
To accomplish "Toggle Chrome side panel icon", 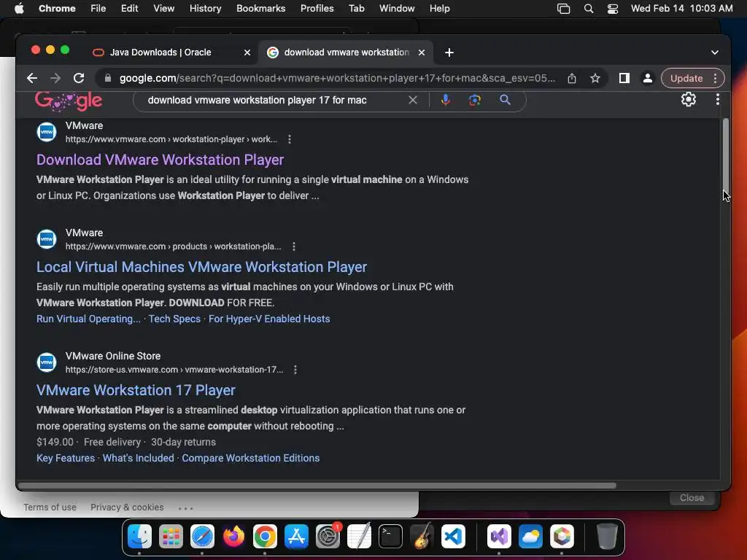I will point(624,78).
